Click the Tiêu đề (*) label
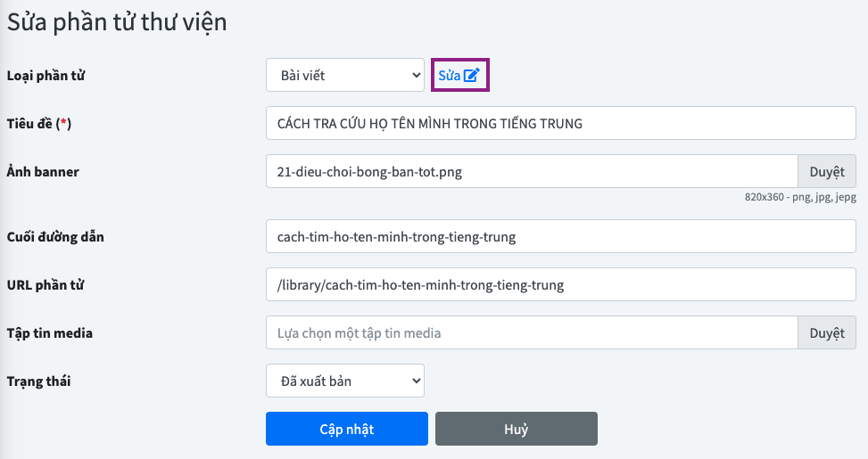The image size is (868, 459). [x=39, y=124]
